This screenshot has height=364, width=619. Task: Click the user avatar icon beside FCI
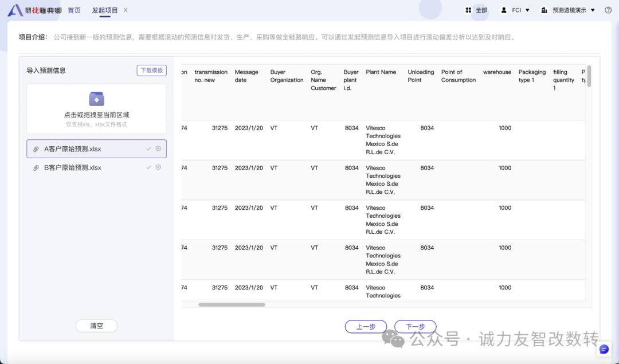[504, 10]
